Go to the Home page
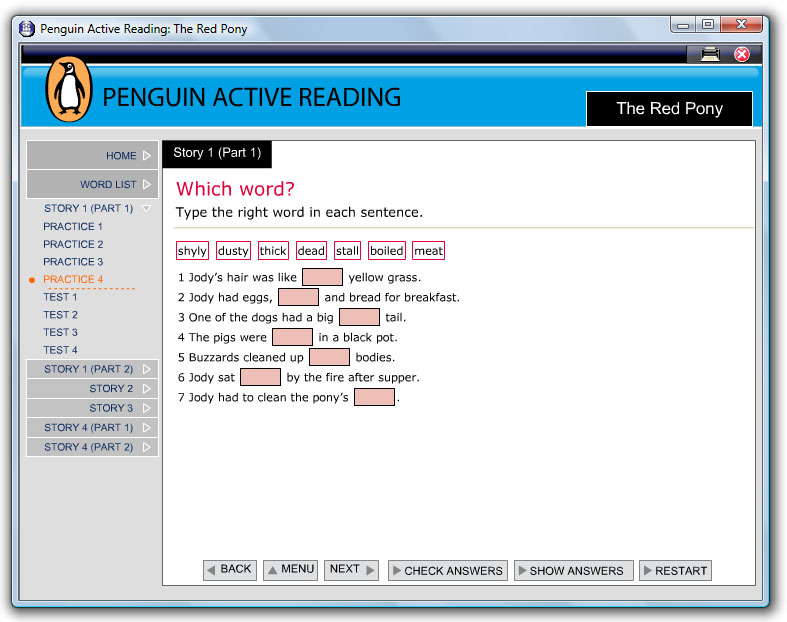 (92, 155)
